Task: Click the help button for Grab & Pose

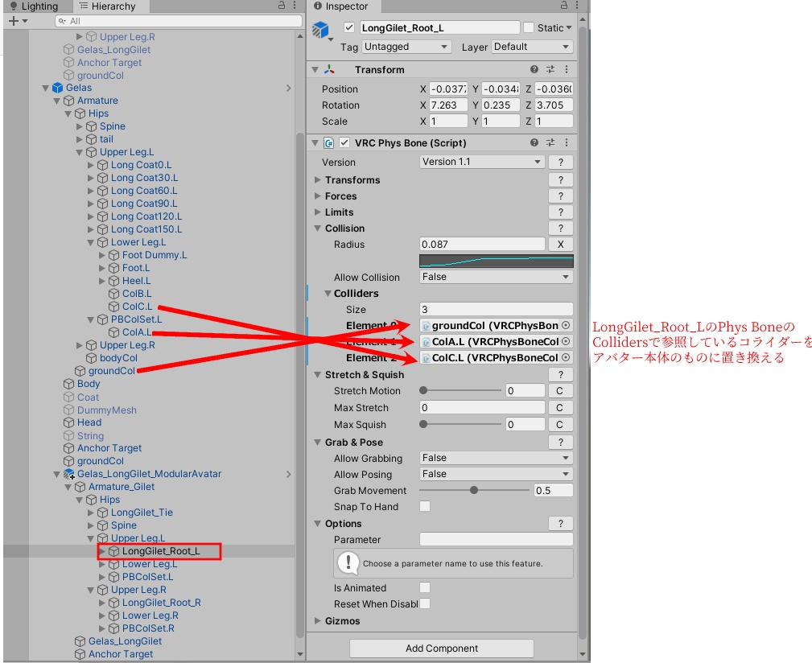Action: [560, 442]
